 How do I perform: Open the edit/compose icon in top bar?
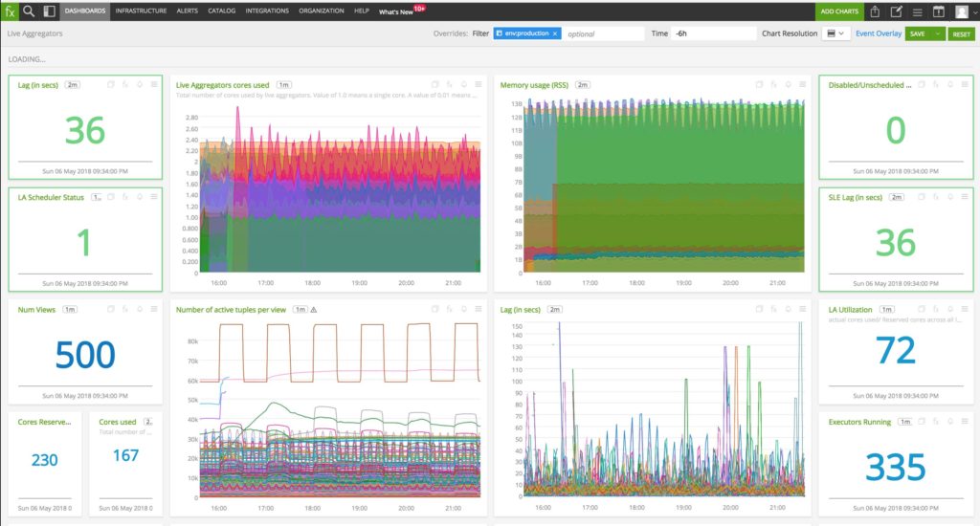point(897,11)
